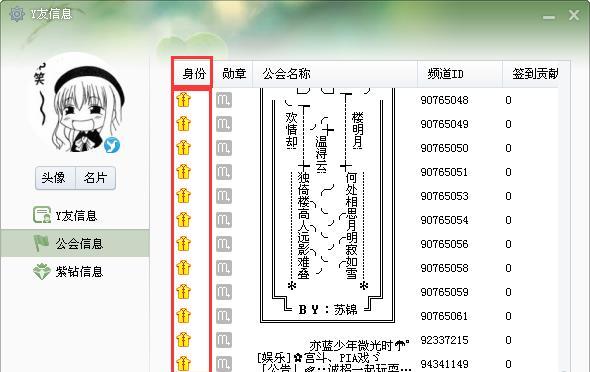Viewport: 590px width, 372px height.
Task: Select channel ID 90765050
Action: tap(444, 148)
